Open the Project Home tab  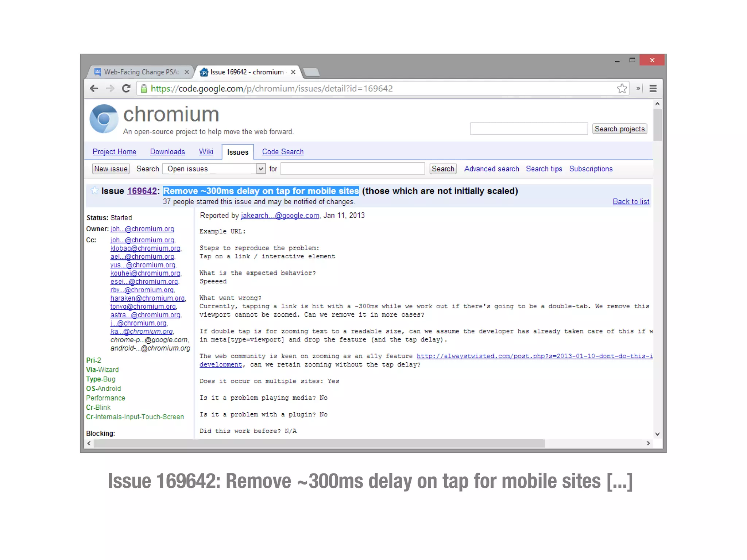(x=115, y=151)
